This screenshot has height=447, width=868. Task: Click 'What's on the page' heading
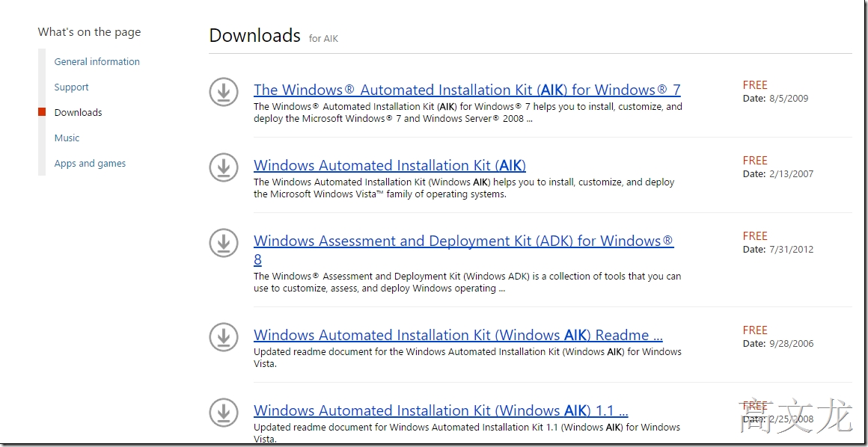(89, 32)
